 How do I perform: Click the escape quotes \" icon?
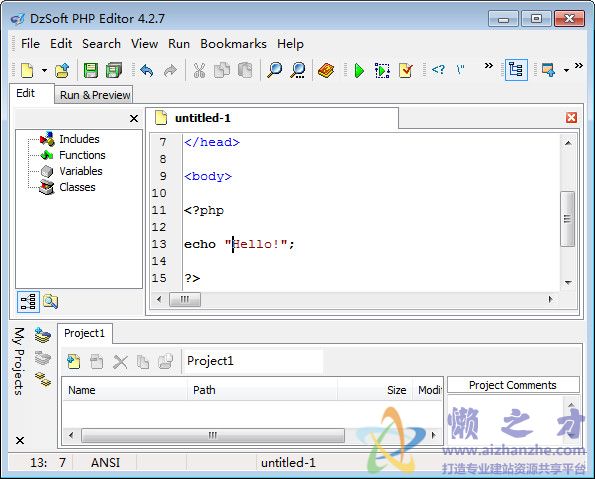coord(460,69)
